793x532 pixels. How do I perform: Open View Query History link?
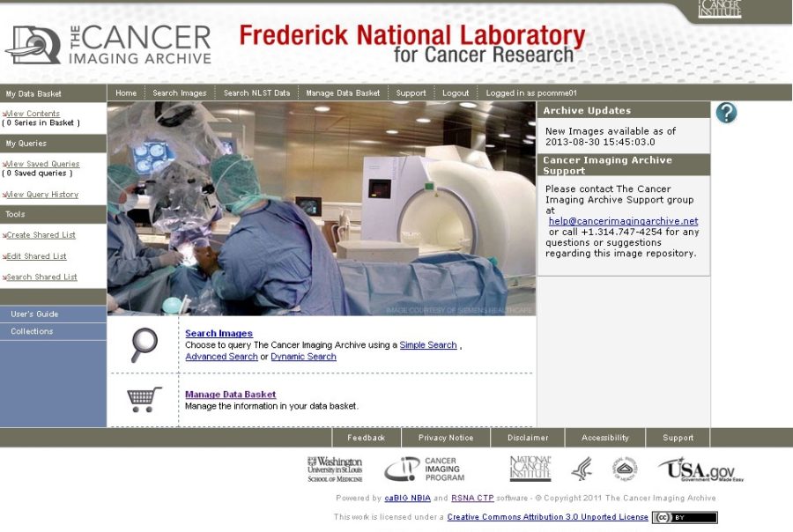click(41, 195)
